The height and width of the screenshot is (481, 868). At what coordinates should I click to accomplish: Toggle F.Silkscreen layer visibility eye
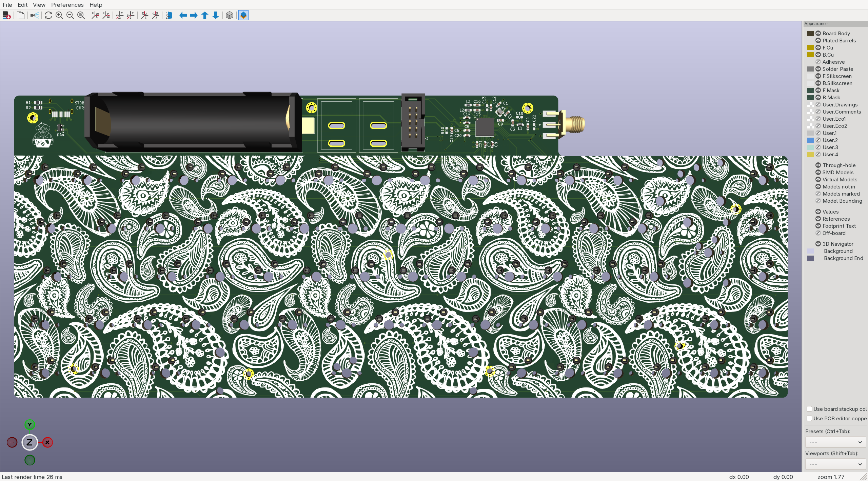[x=818, y=76]
